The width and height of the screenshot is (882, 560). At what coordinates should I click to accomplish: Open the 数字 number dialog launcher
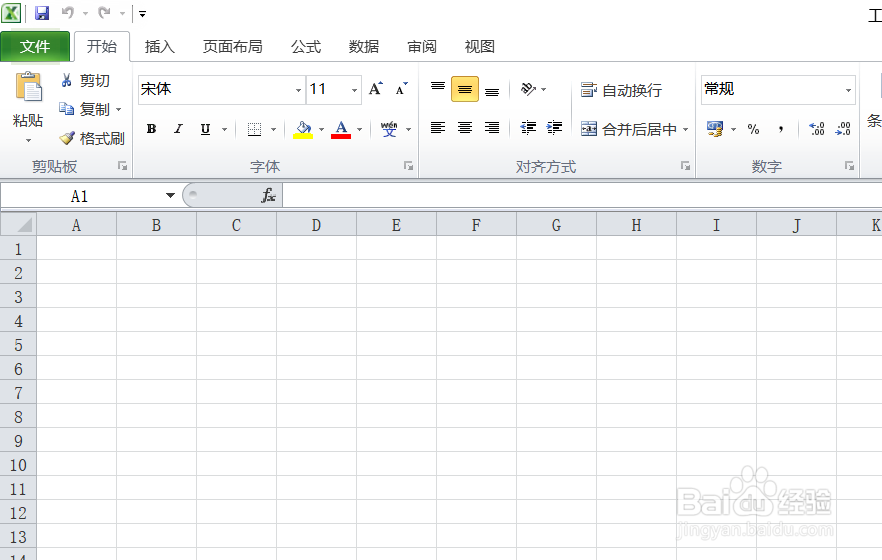coord(849,166)
